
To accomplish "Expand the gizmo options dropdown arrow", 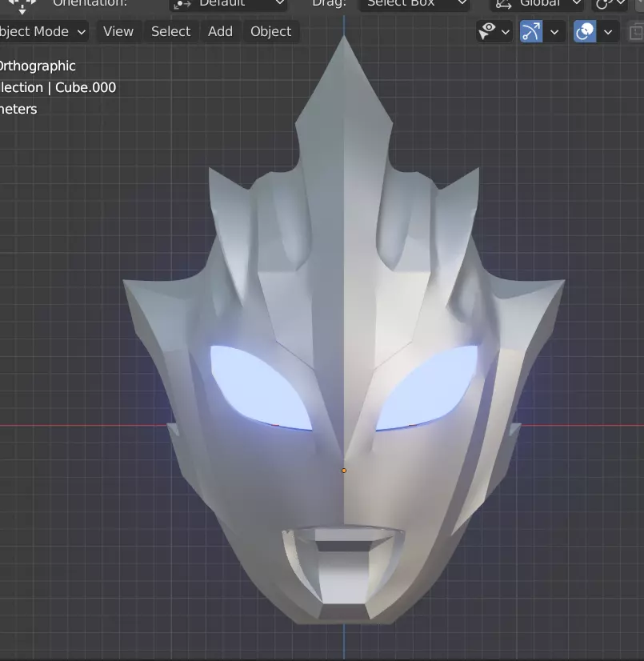I will point(554,32).
